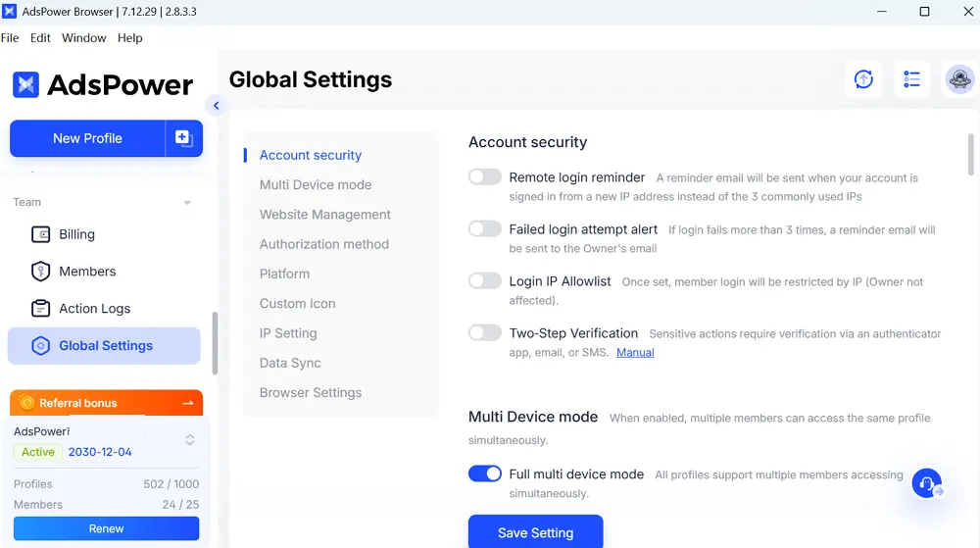Click the left sidebar scrollbar thumb
Image resolution: width=980 pixels, height=548 pixels.
click(215, 343)
